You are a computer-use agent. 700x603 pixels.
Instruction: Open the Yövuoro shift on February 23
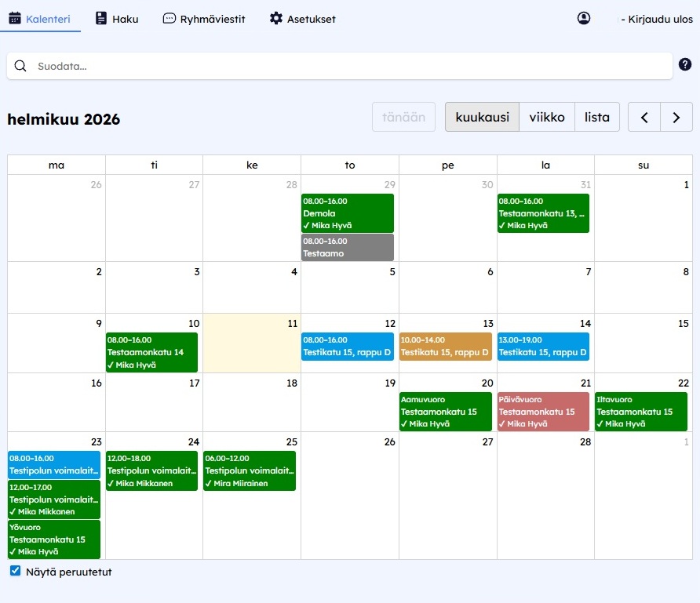point(53,539)
